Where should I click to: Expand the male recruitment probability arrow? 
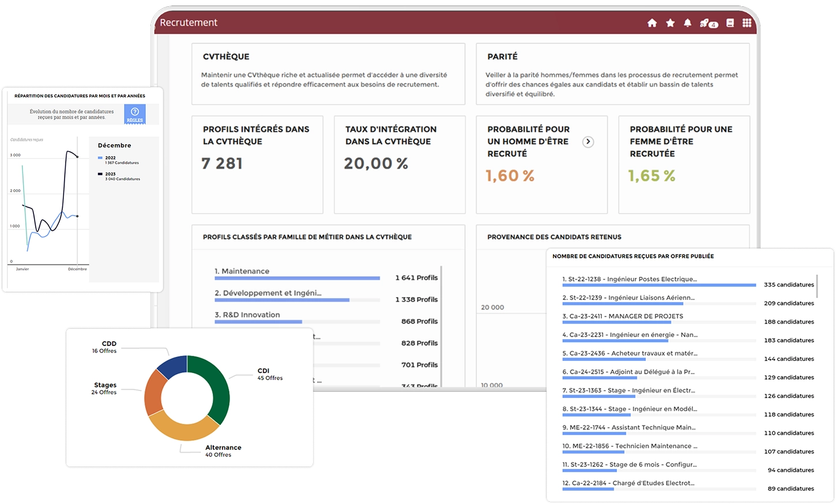[x=588, y=142]
